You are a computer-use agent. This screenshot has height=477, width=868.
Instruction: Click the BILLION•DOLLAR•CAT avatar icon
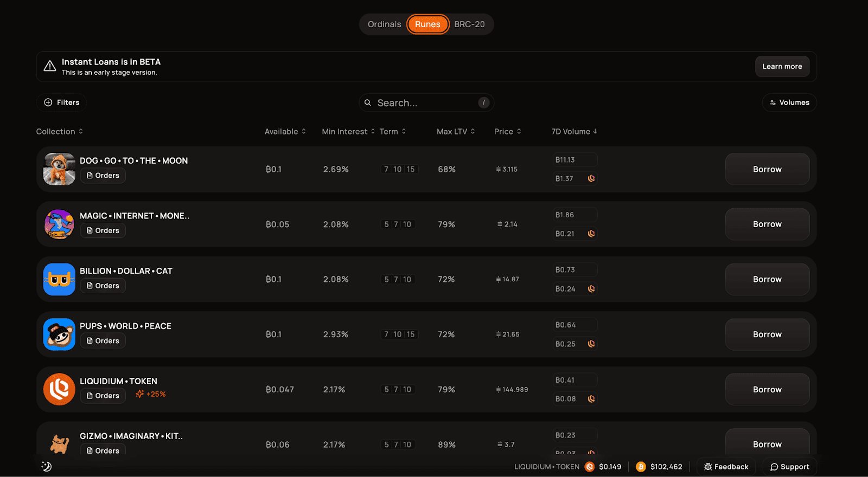point(59,279)
